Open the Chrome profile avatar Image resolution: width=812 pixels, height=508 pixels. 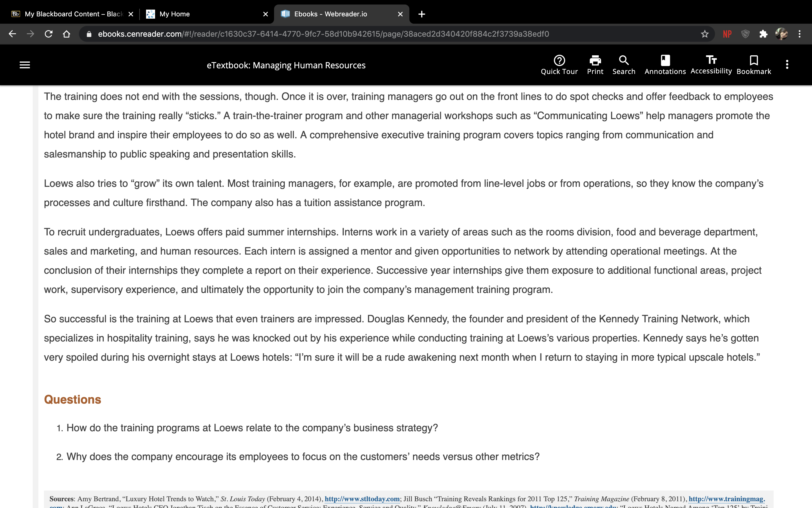(782, 34)
